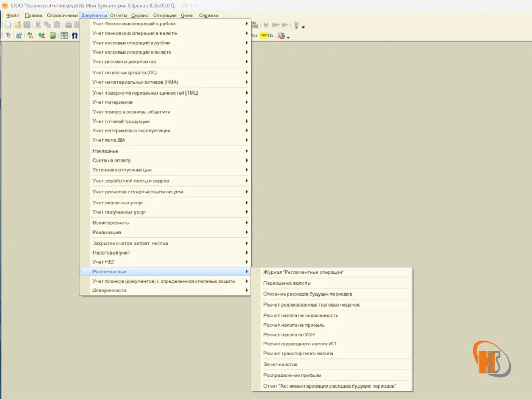This screenshot has width=532, height=399.
Task: Click the 1C application logo in title bar
Action: [x=5, y=5]
